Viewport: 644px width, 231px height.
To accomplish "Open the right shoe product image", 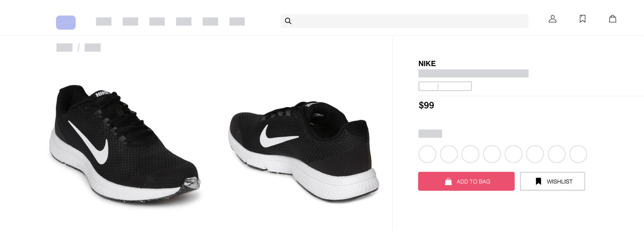I will [304, 151].
